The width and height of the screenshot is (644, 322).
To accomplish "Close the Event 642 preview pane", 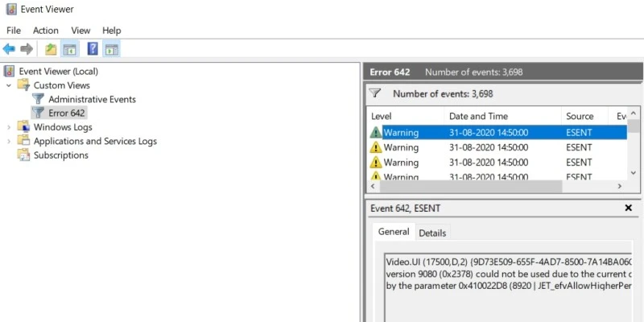I will coord(629,208).
